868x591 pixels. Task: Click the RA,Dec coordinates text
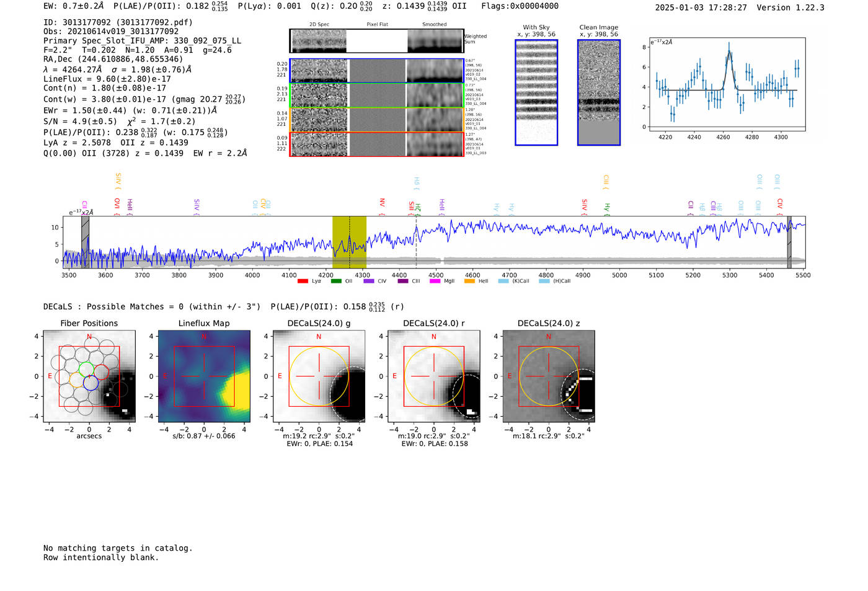[x=113, y=60]
